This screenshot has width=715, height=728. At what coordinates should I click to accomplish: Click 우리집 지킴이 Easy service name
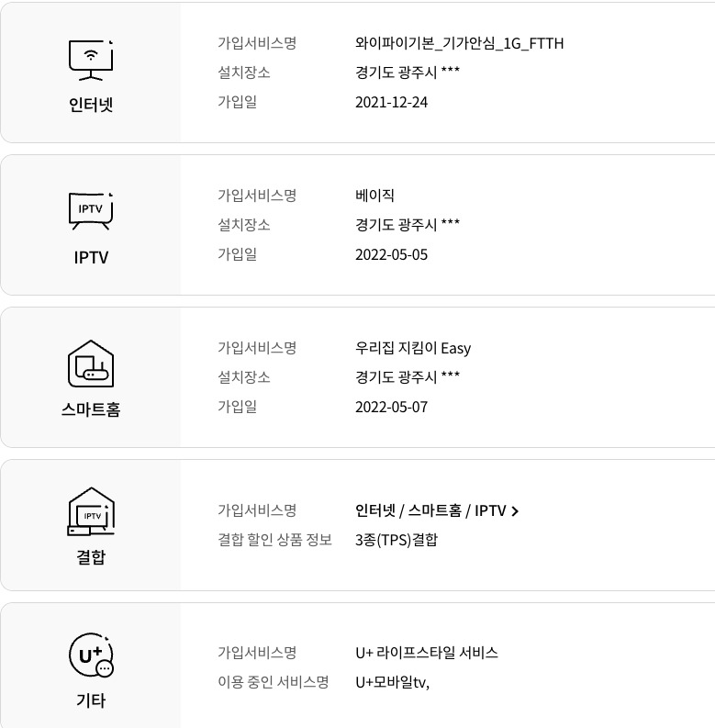pos(413,348)
